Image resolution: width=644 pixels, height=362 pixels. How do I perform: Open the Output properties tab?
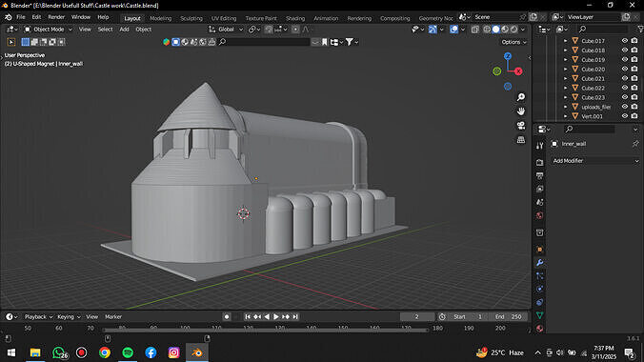(x=539, y=176)
